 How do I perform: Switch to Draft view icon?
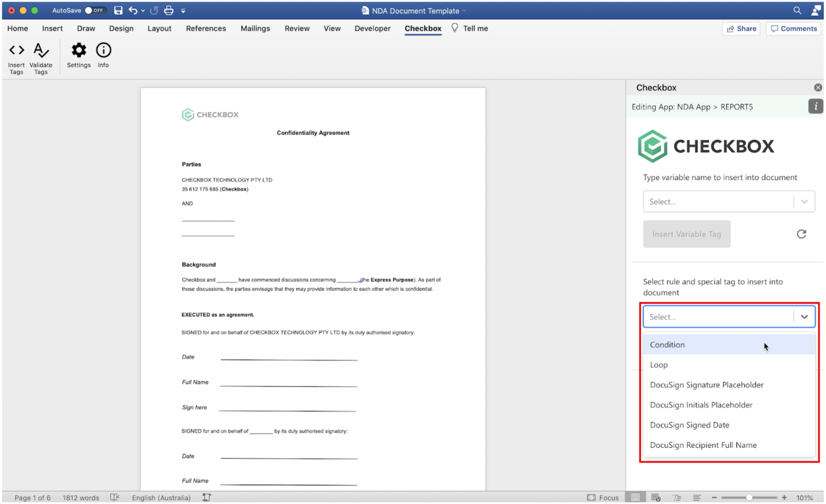click(697, 498)
